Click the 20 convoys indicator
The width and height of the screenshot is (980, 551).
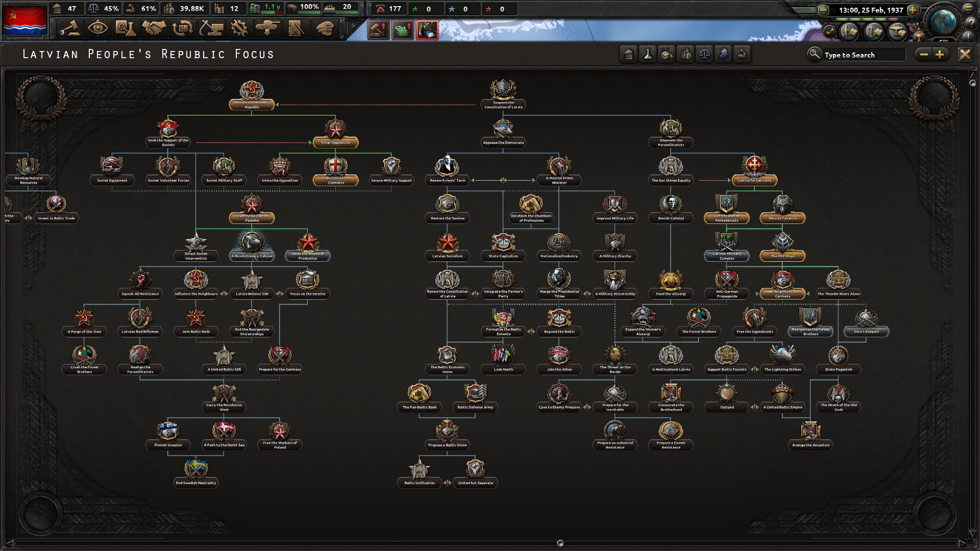pyautogui.click(x=339, y=8)
